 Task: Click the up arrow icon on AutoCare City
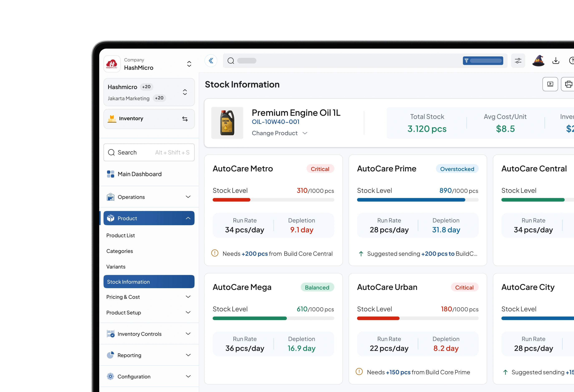(505, 372)
